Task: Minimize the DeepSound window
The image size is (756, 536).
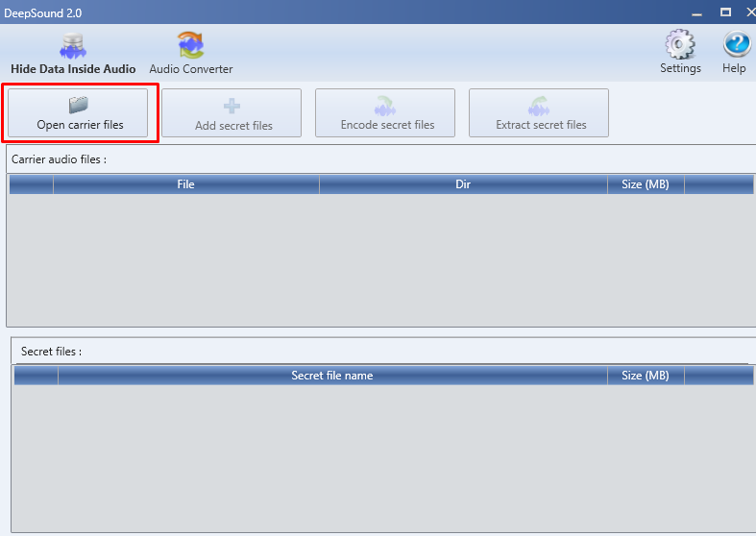Action: [696, 13]
